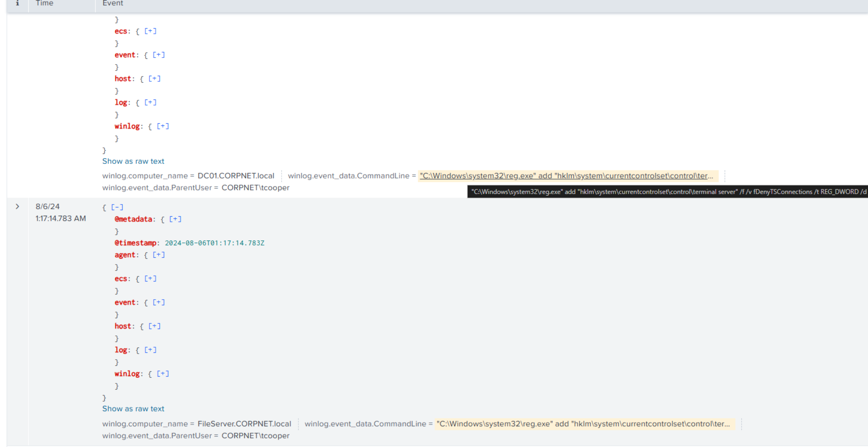Expand event field in the second event
The image size is (868, 447).
point(158,303)
